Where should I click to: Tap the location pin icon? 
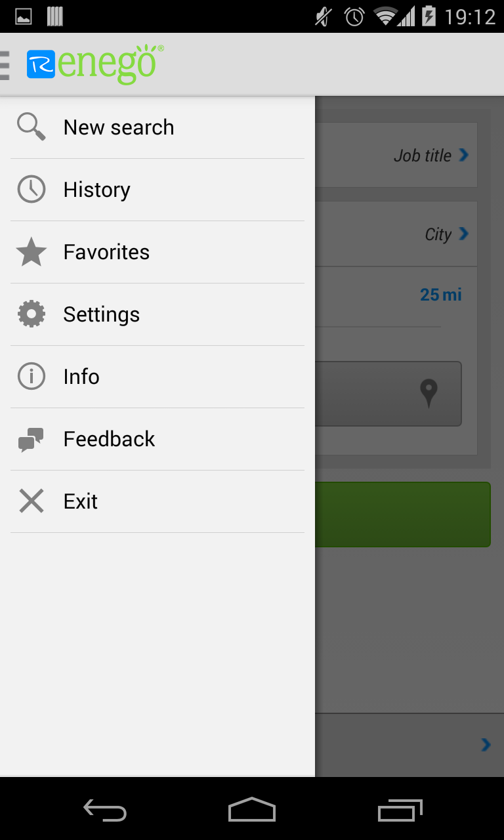tap(429, 393)
